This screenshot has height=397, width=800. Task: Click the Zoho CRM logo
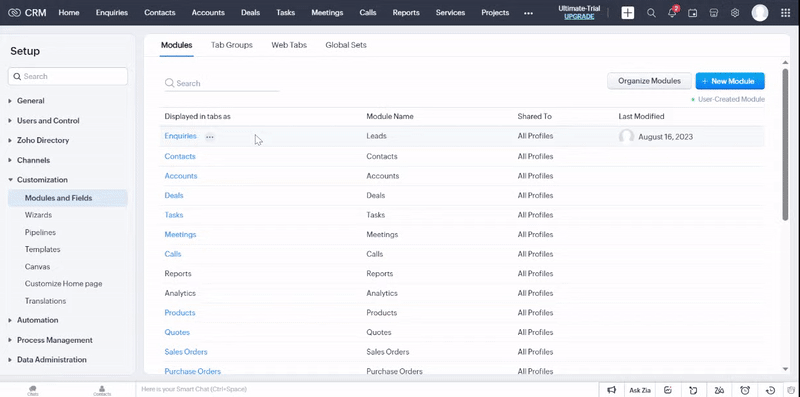28,13
